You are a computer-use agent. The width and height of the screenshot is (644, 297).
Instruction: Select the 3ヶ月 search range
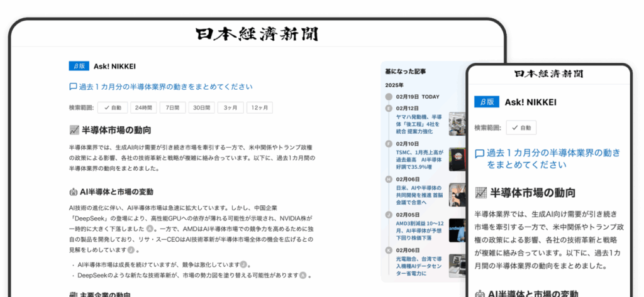click(x=230, y=108)
